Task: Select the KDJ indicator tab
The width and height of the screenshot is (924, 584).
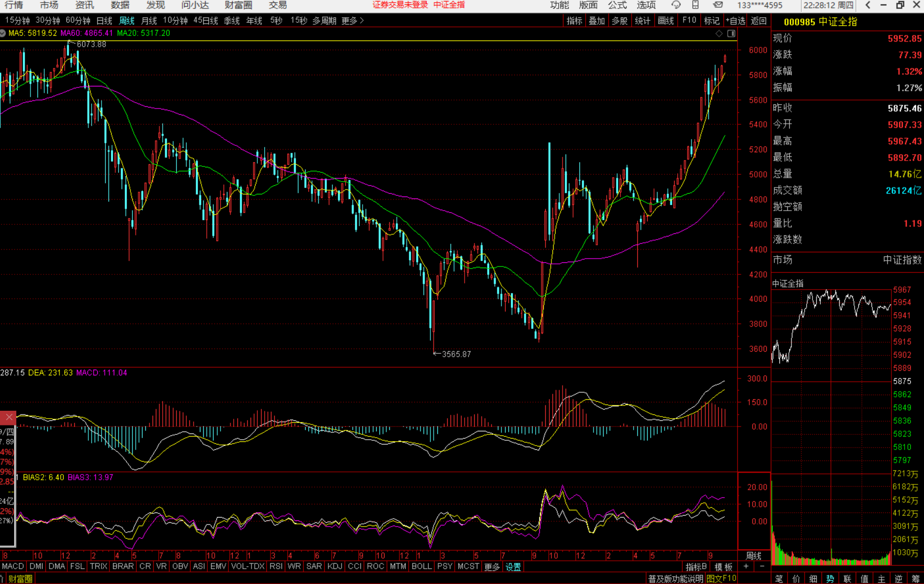Action: point(335,567)
